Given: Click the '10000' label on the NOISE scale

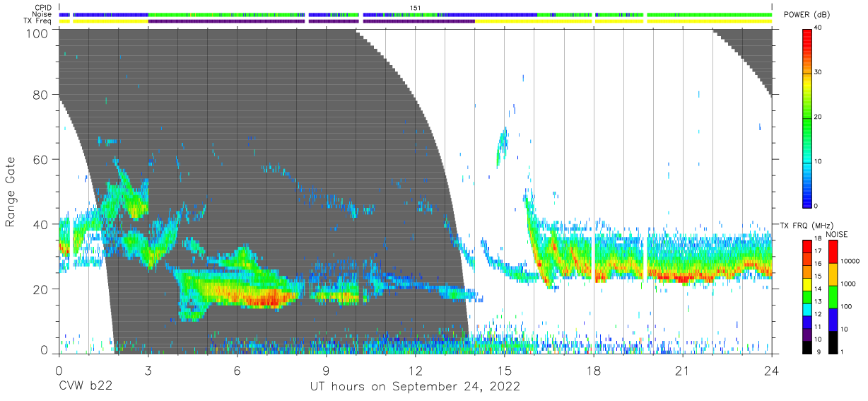Looking at the screenshot, I should point(850,262).
